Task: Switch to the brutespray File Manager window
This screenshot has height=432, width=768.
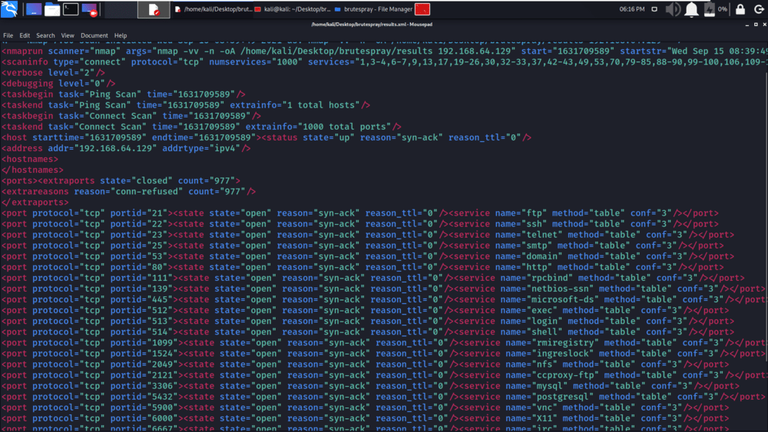Action: point(373,9)
